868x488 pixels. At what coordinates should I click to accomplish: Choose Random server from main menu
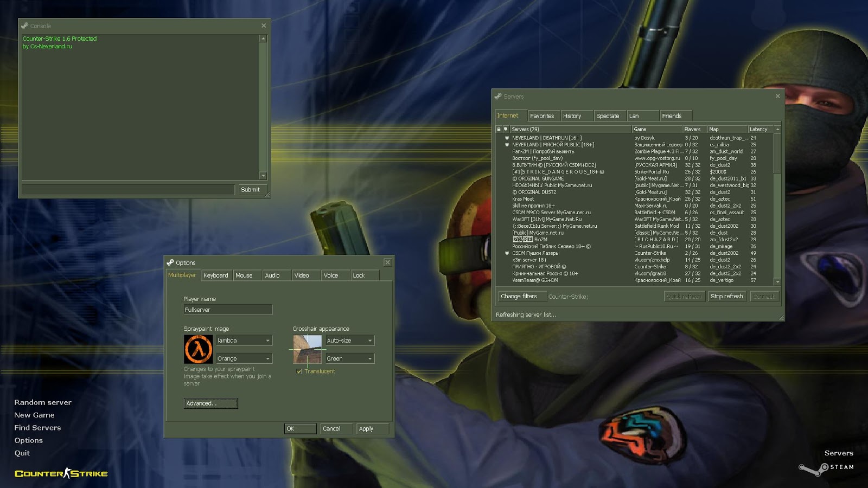[43, 402]
